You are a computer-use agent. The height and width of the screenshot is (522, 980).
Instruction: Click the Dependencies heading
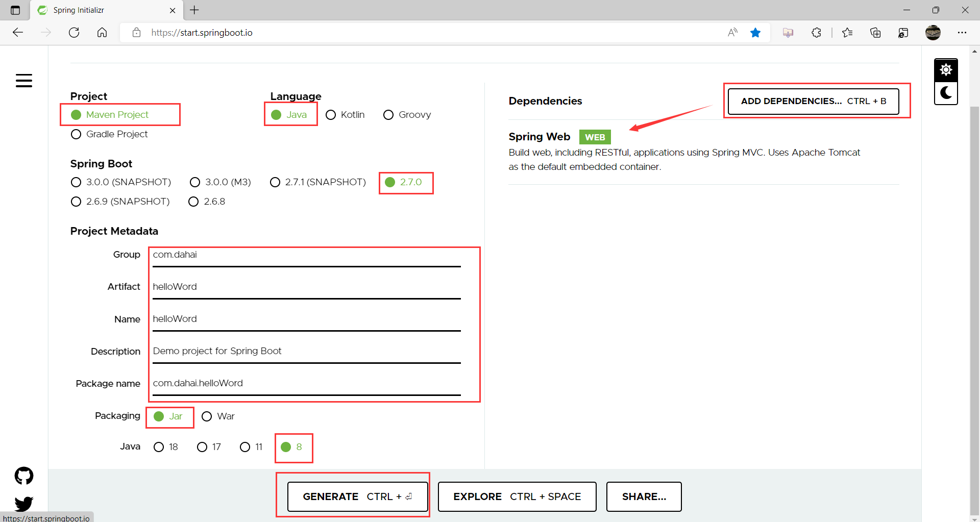point(545,101)
